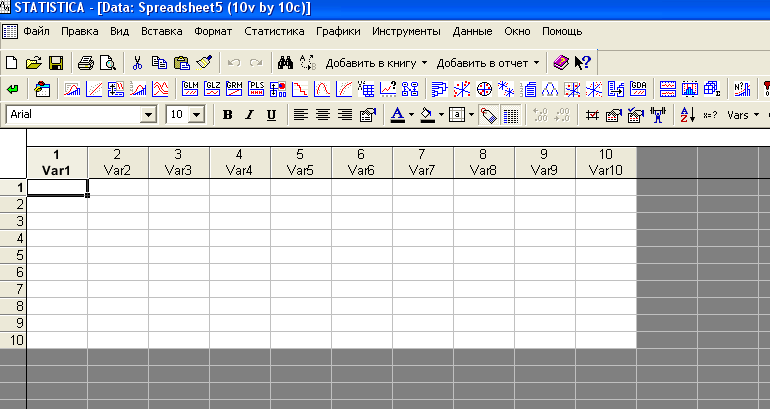Select the Var5 column header
The image size is (770, 409).
click(x=301, y=163)
